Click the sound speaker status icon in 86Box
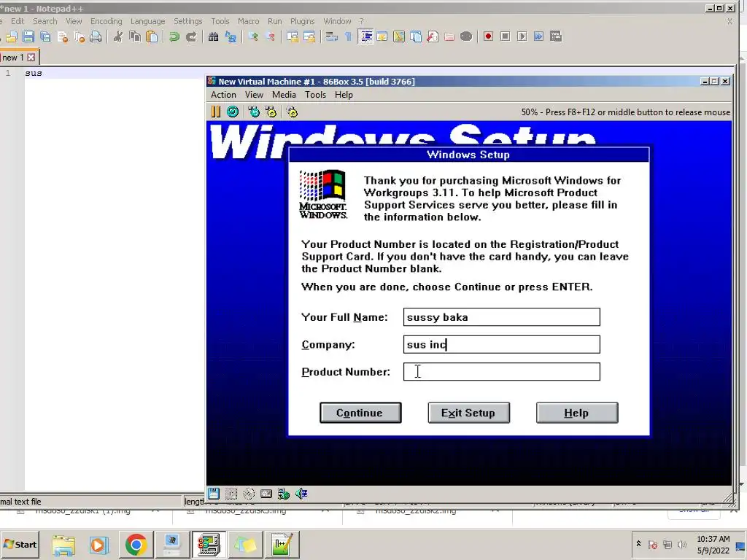 pyautogui.click(x=301, y=494)
